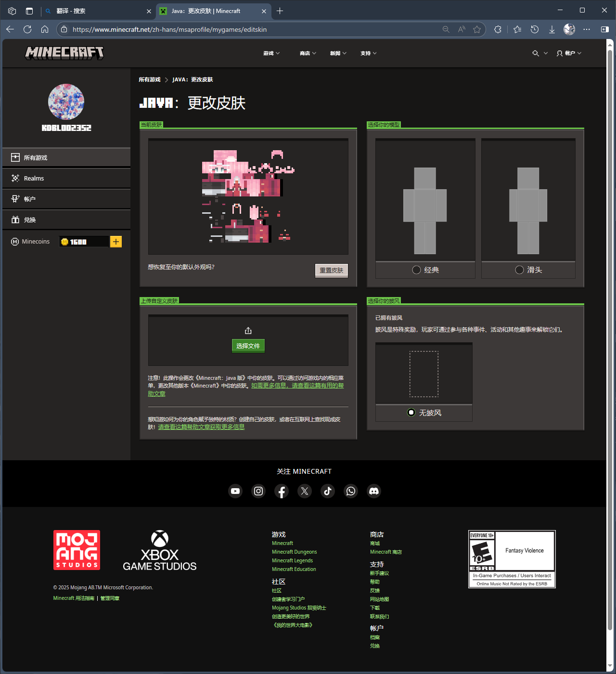
Task: Select the 经典 classic model radio button
Action: click(x=417, y=270)
